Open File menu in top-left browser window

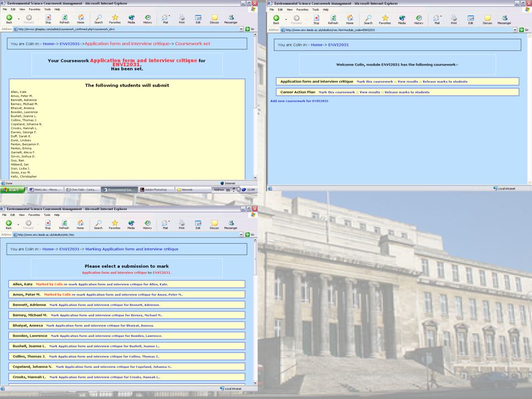click(5, 9)
